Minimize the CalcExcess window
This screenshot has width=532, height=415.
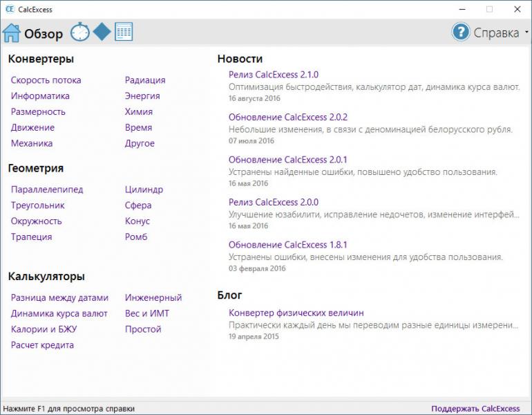coord(462,9)
